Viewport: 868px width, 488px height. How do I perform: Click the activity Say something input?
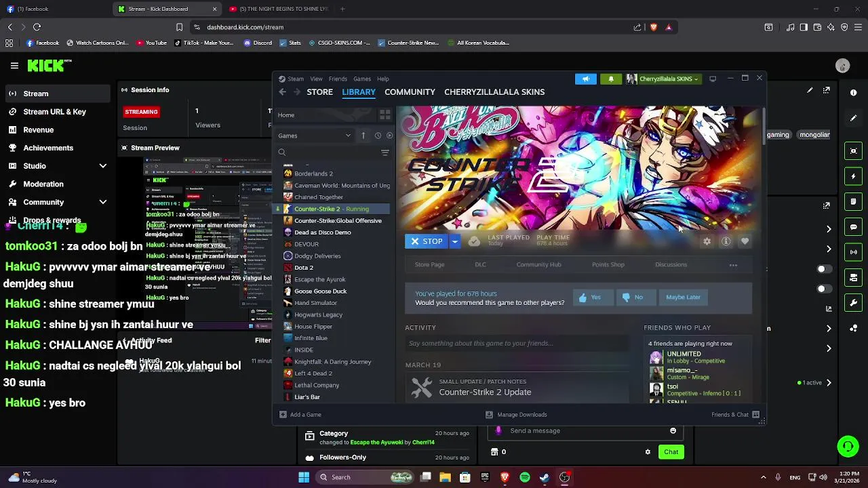coord(517,344)
